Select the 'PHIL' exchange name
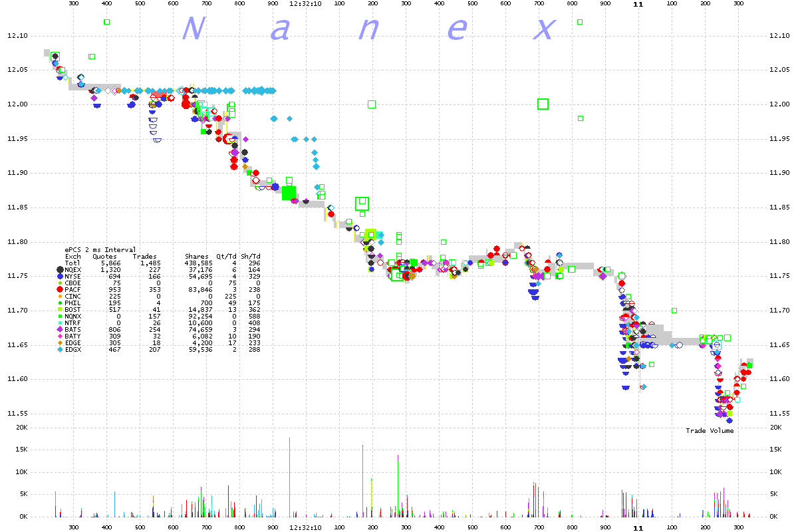Screen dimensions: 798x532 72,303
